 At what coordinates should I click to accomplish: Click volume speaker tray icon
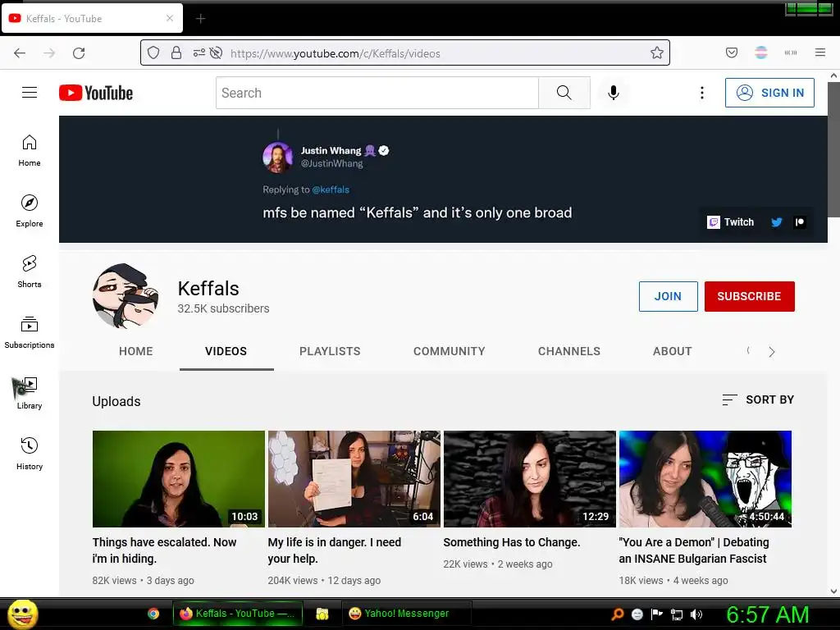(x=696, y=614)
